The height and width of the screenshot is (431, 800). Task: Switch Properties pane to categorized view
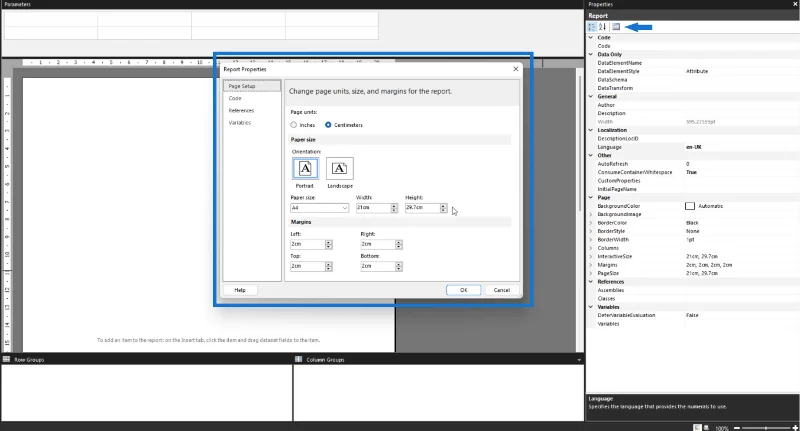592,27
